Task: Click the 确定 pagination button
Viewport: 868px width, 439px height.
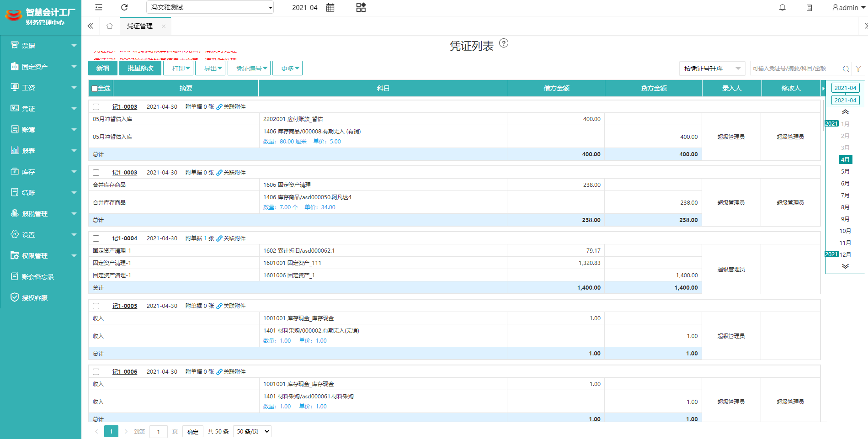Action: pyautogui.click(x=193, y=432)
